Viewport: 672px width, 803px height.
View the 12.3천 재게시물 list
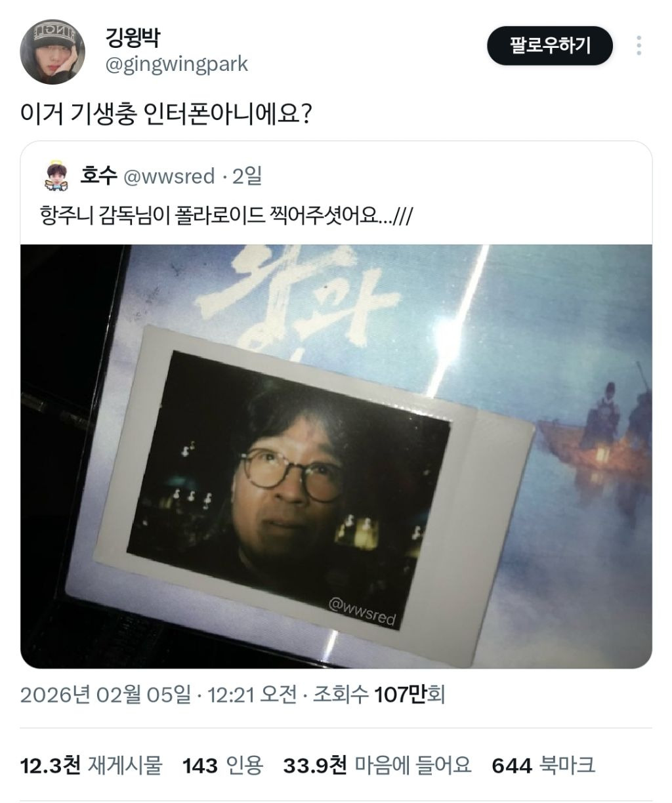click(91, 764)
